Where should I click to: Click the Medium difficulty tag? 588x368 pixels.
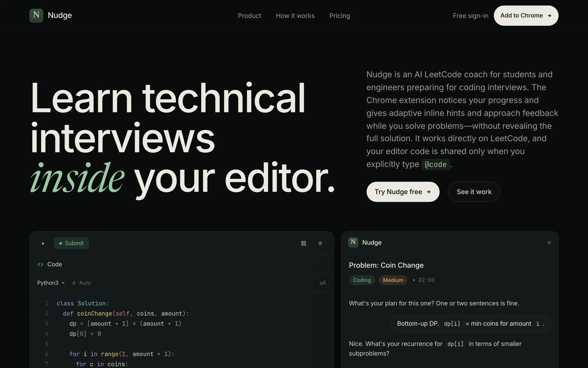[x=393, y=280]
